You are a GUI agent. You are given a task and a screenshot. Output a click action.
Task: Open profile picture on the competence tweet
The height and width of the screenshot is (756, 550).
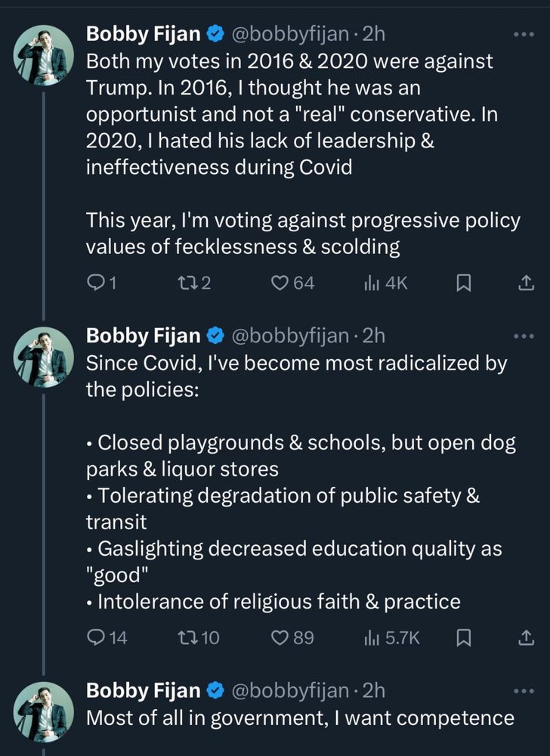click(45, 711)
